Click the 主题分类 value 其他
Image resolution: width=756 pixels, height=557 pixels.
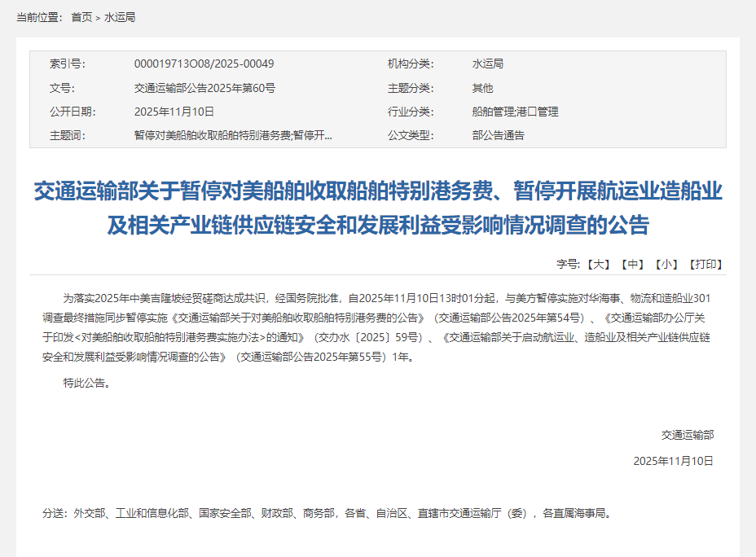pyautogui.click(x=482, y=88)
